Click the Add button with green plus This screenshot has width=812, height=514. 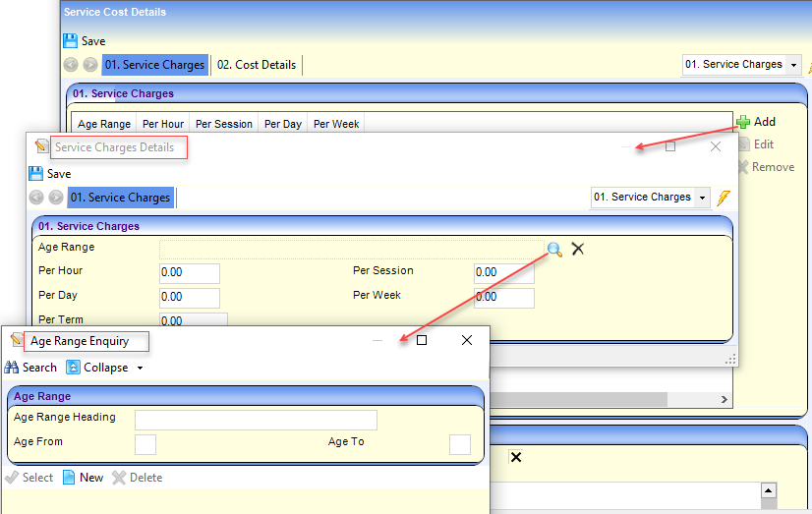pos(755,122)
